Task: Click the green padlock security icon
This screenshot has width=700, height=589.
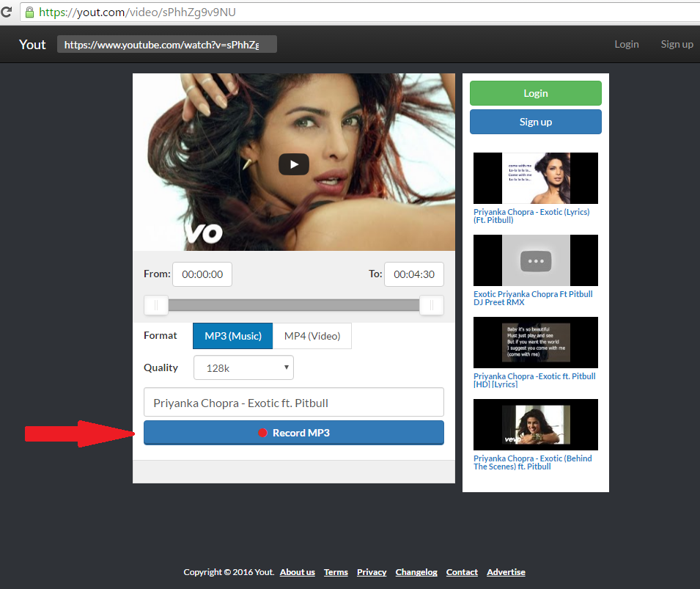Action: [x=29, y=12]
